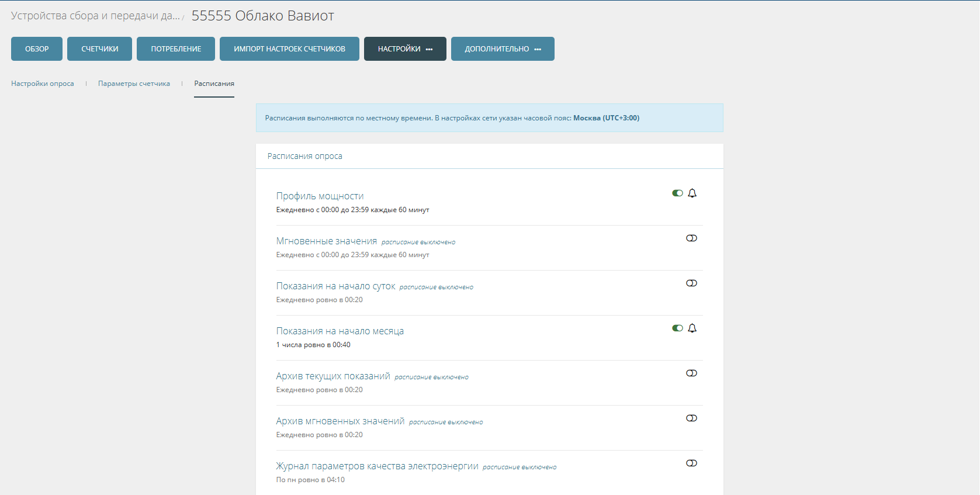980x495 pixels.
Task: Enable the Показания на начало суток toggle
Action: point(691,283)
